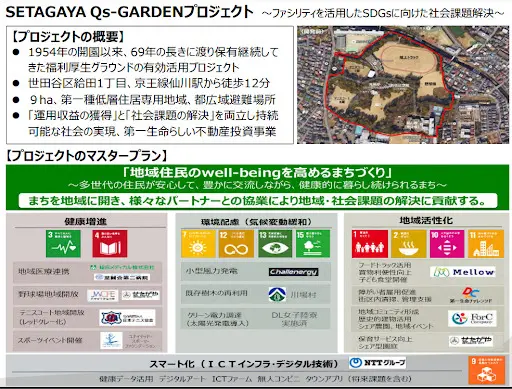The width and height of the screenshot is (512, 389).
Task: Click the プロジェクトの概要 text box
Action: (x=150, y=85)
